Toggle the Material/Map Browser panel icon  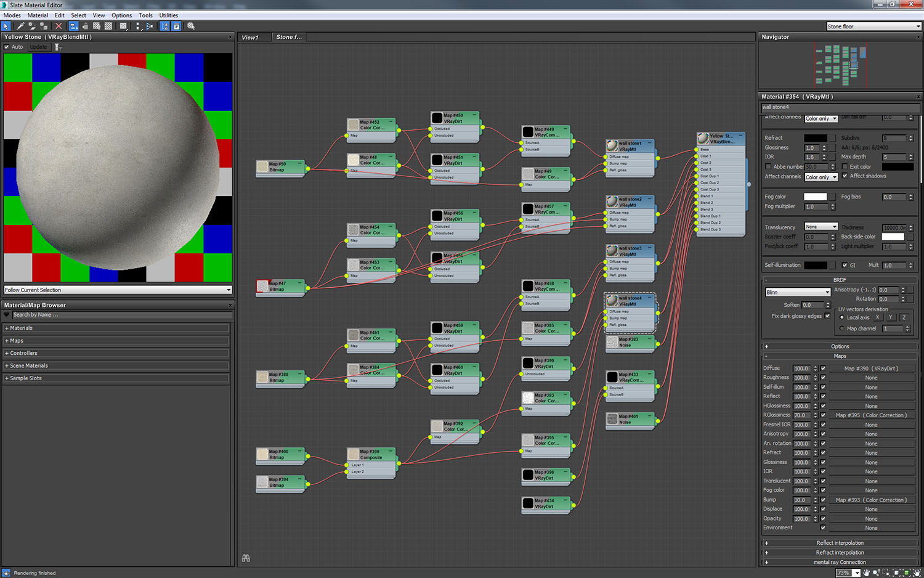(164, 26)
